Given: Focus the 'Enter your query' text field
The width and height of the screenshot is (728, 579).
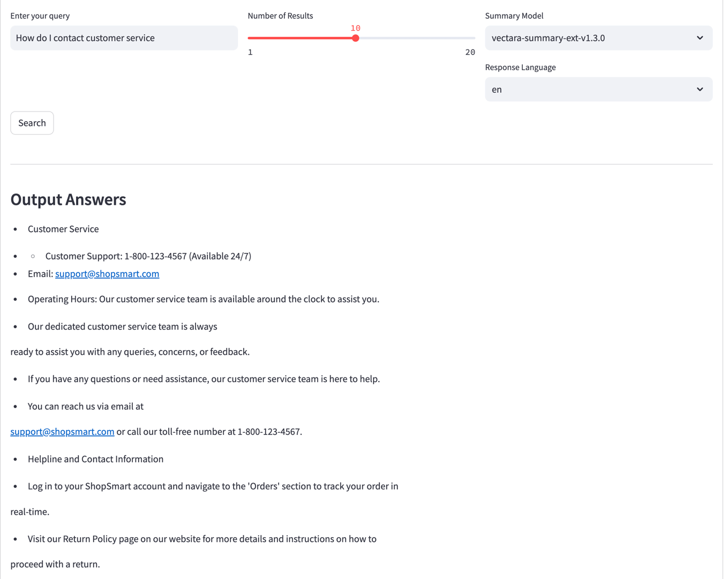Looking at the screenshot, I should coord(124,38).
